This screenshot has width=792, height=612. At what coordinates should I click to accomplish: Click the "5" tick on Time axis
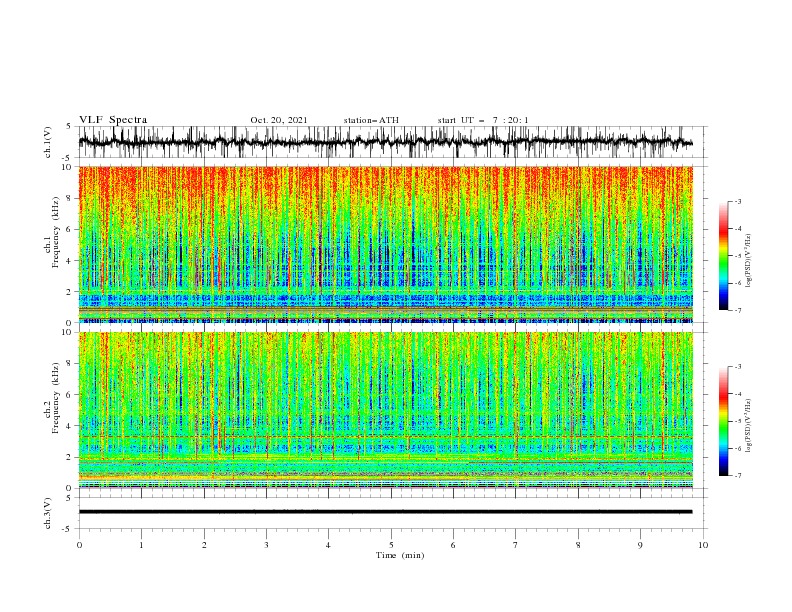[x=391, y=545]
